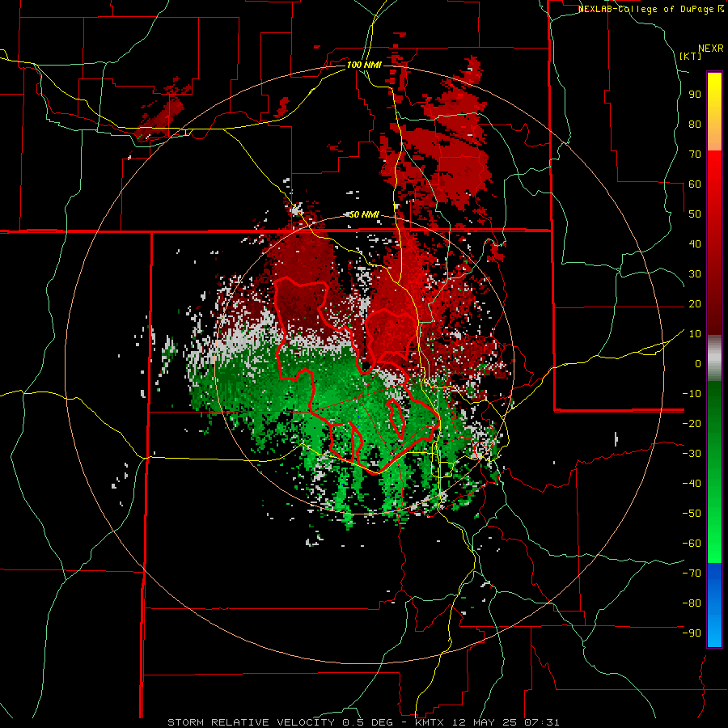Click the 60 value on velocity scale
Screen dimensions: 728x728
[x=695, y=184]
